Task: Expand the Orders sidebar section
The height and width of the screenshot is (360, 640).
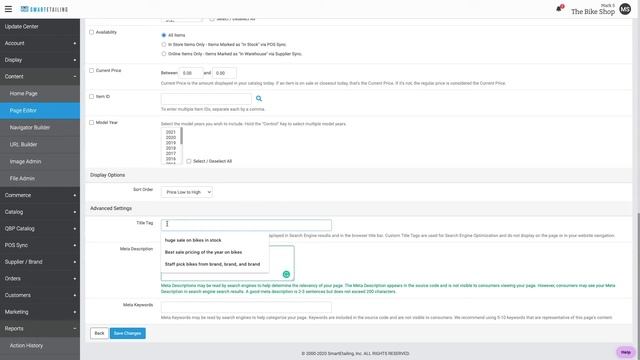Action: pos(40,278)
